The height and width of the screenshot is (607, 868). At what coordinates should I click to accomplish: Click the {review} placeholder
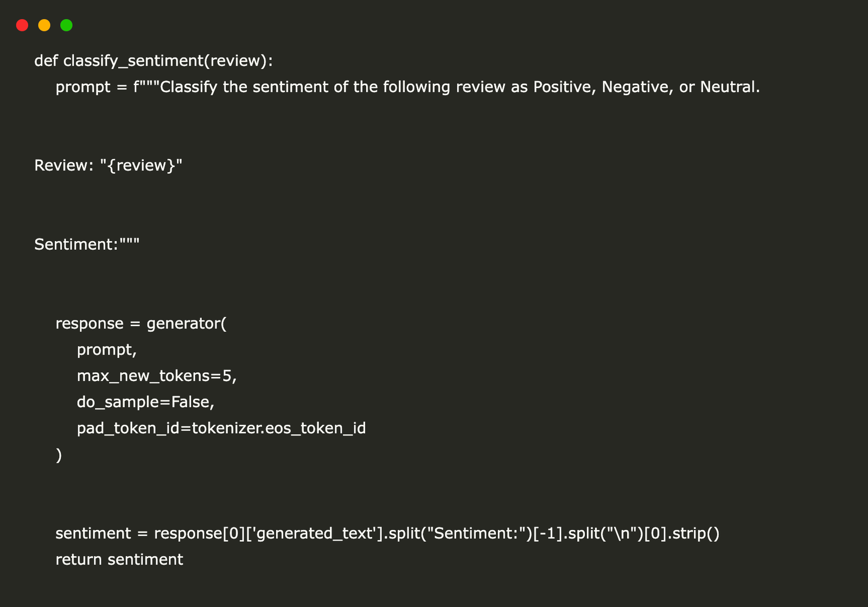(141, 166)
